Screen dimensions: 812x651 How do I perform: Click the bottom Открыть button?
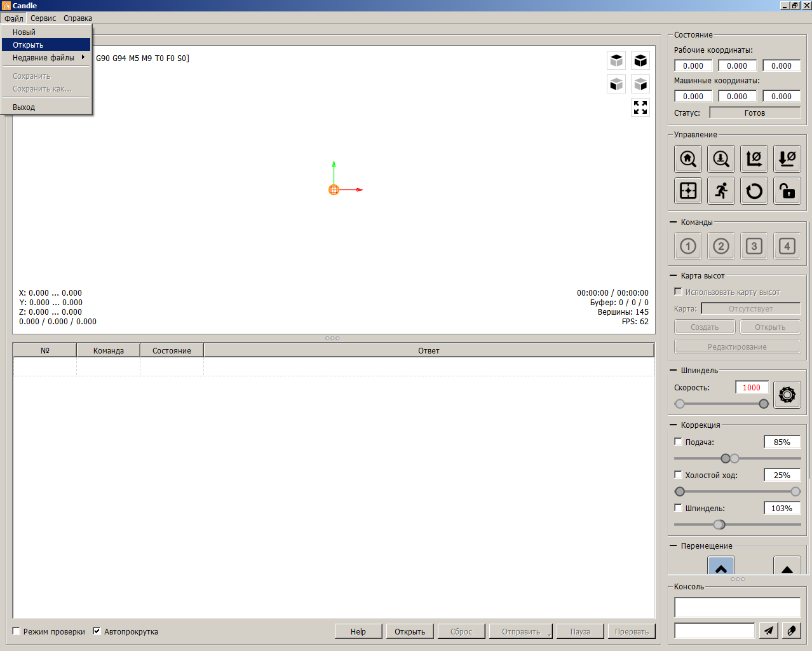410,631
